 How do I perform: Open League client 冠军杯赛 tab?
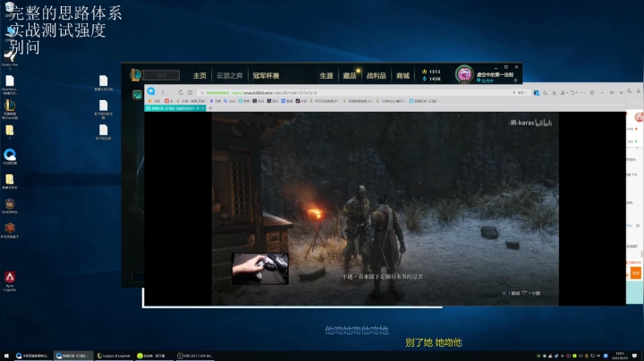pos(266,75)
